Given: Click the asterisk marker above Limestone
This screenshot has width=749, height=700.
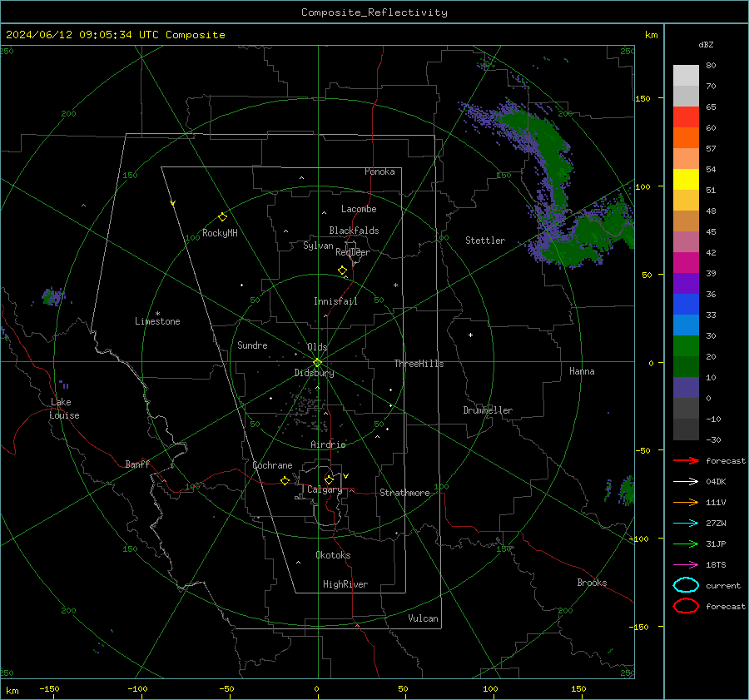Looking at the screenshot, I should pyautogui.click(x=157, y=314).
